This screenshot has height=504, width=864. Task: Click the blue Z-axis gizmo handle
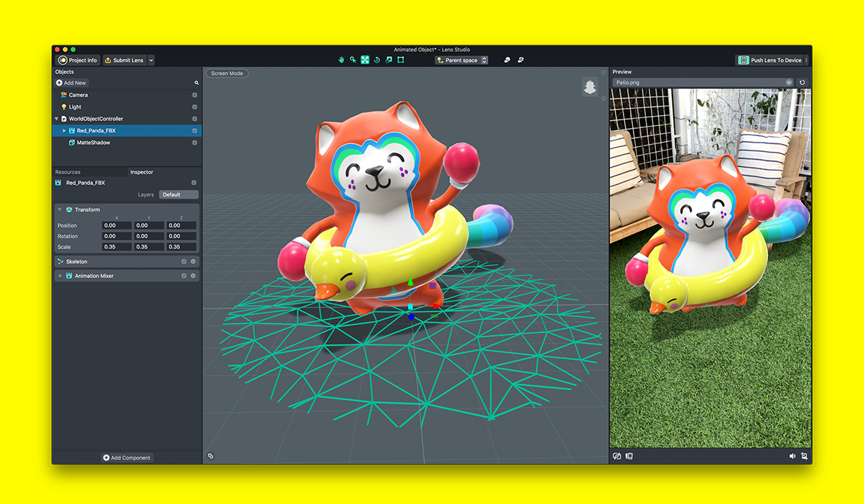(x=411, y=317)
